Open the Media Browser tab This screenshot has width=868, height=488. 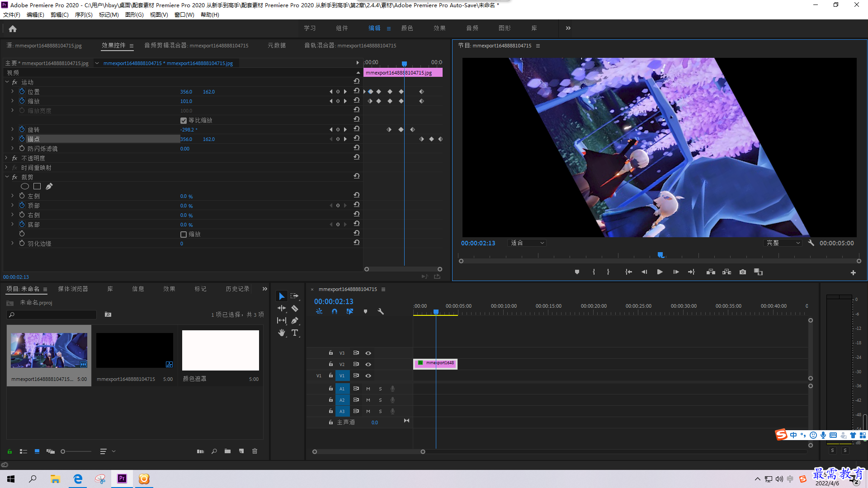[x=73, y=289]
